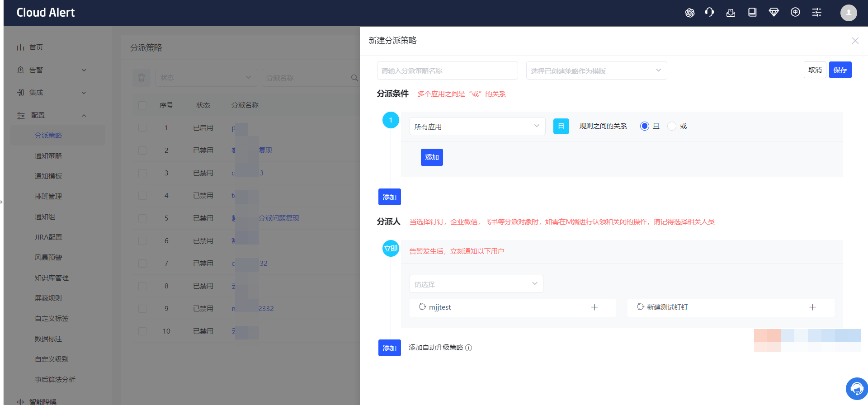Click the 首页 chart icon in sidebar
This screenshot has width=868, height=405.
(20, 47)
